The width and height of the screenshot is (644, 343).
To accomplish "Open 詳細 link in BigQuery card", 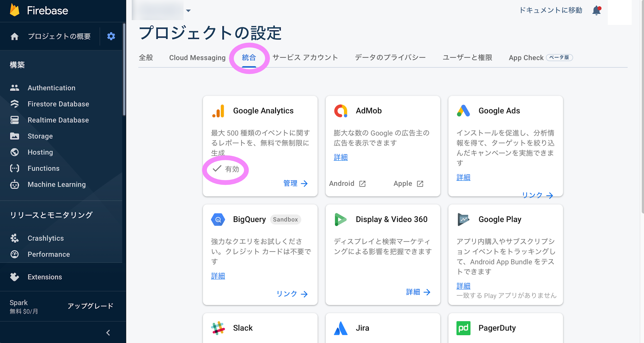I will coord(218,276).
